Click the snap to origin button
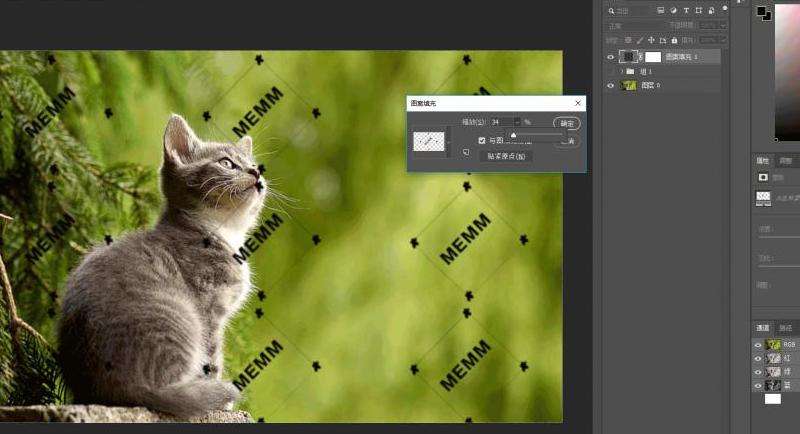Screen dimensions: 800x434 point(506,156)
